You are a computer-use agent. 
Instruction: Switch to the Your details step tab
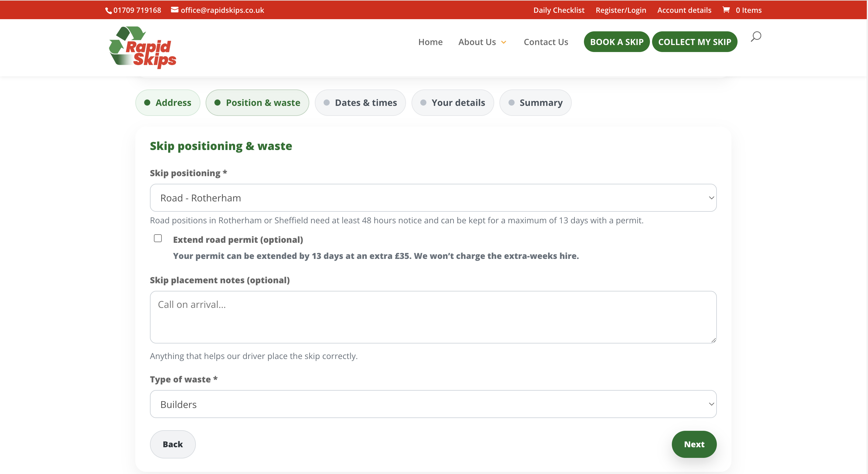coord(453,103)
